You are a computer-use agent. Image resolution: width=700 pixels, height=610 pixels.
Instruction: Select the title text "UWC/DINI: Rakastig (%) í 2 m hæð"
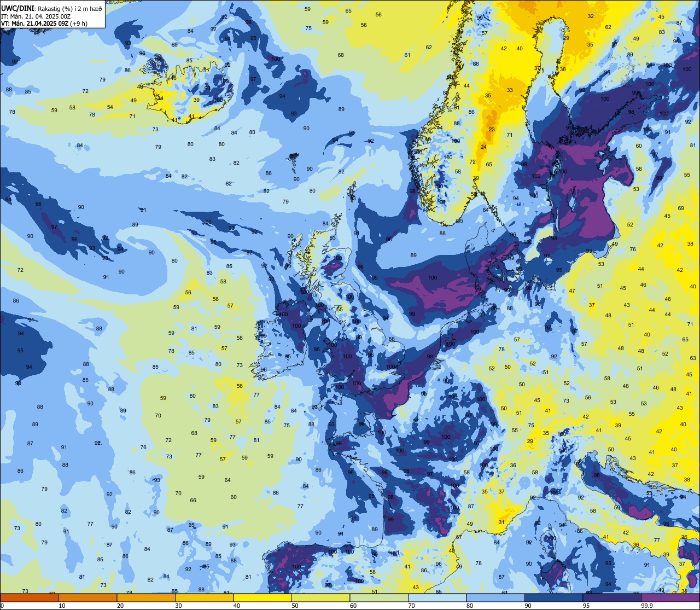(x=51, y=9)
